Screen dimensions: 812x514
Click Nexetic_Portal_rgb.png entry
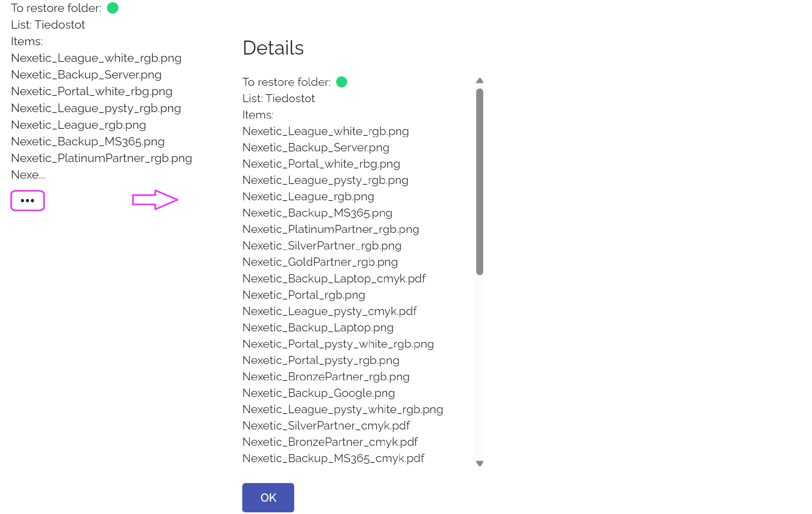click(304, 295)
